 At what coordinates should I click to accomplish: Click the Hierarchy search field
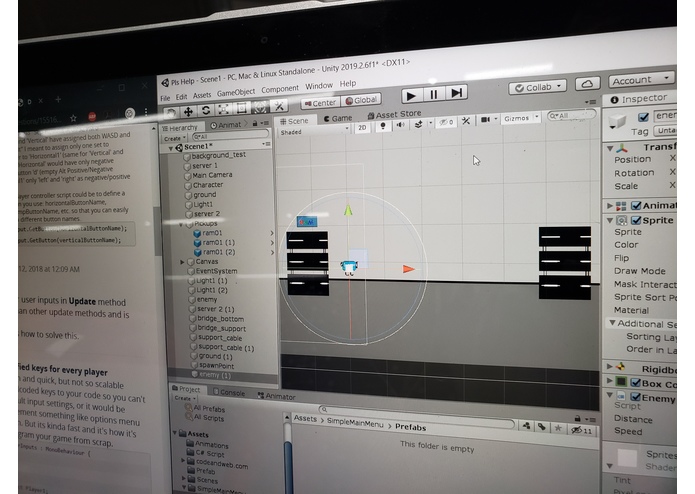[230, 135]
